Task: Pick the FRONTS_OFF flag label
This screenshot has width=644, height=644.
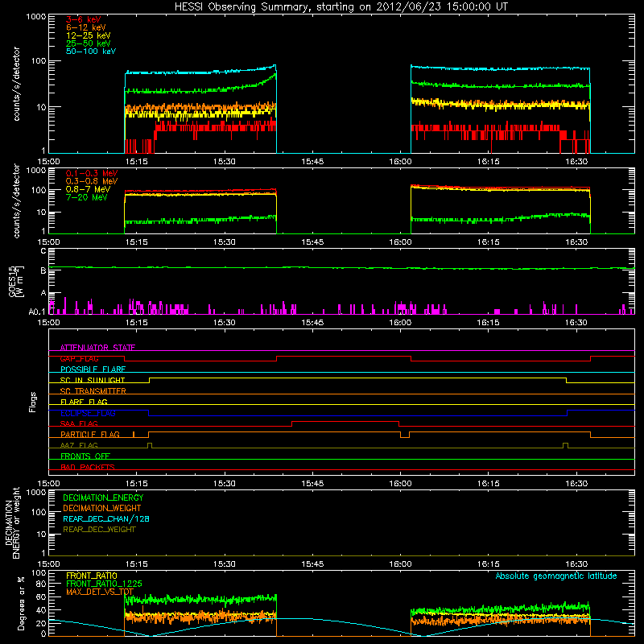Action: 85,456
